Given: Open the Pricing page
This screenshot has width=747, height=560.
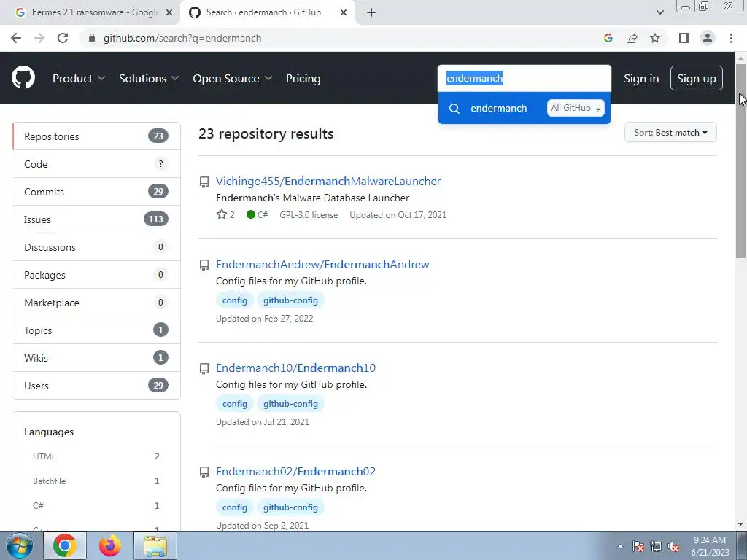Looking at the screenshot, I should 303,78.
